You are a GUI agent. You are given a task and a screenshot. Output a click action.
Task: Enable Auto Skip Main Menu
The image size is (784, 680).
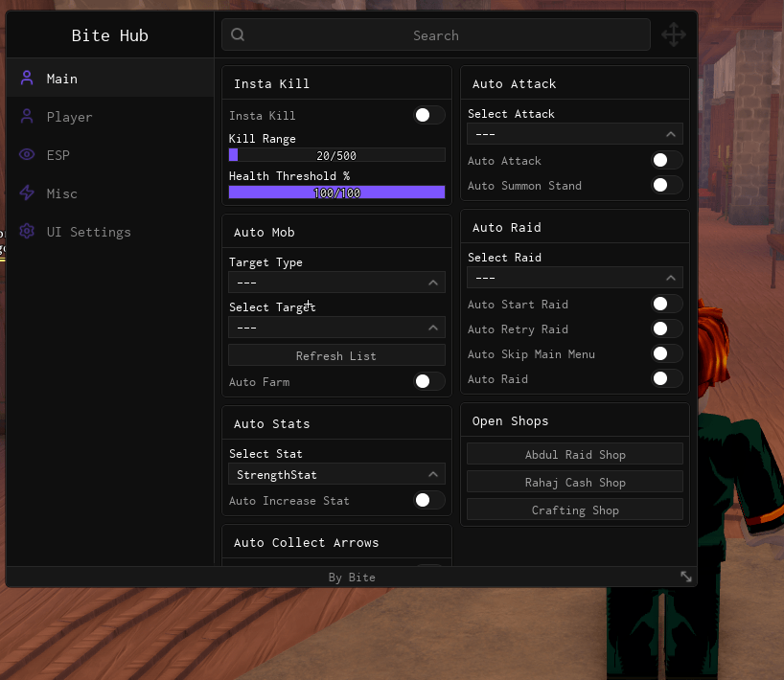click(667, 353)
